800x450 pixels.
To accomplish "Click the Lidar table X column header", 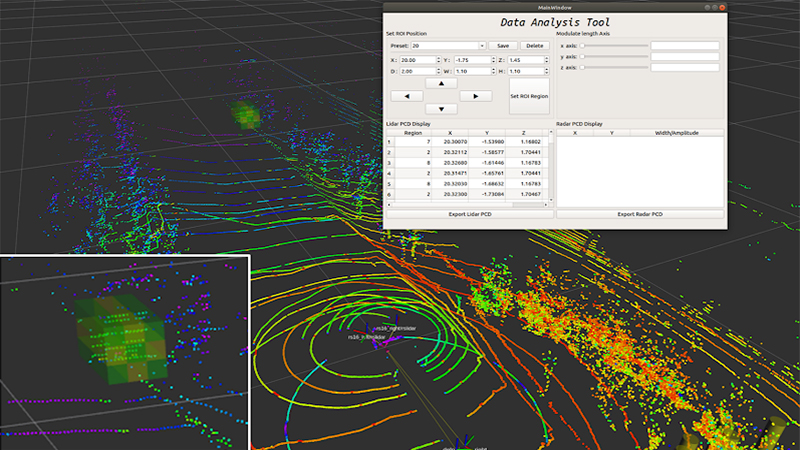I will click(x=449, y=133).
